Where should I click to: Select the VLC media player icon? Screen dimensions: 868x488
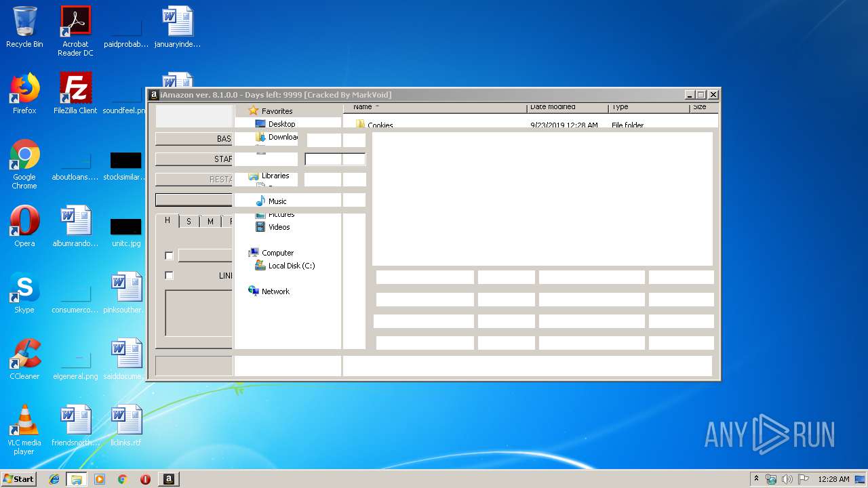(24, 430)
